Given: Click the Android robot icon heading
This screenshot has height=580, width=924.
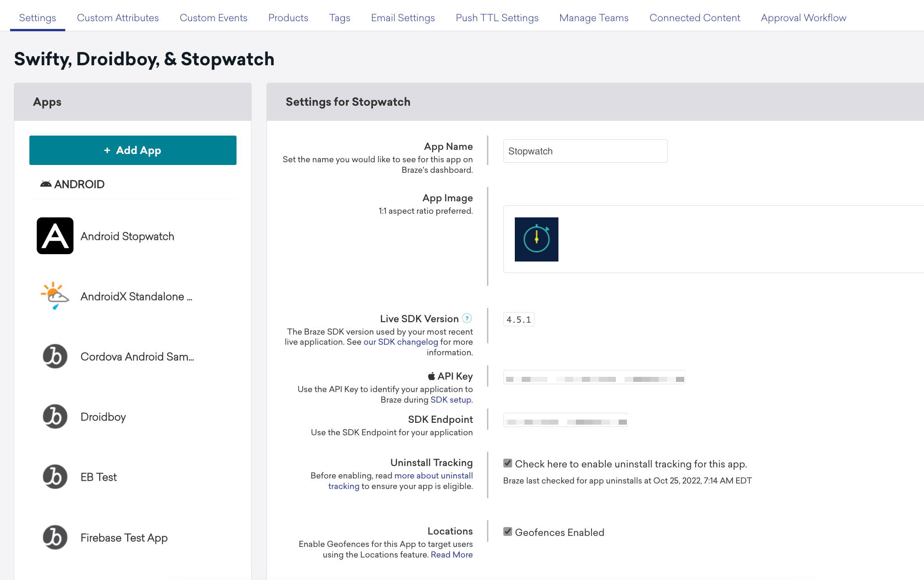Looking at the screenshot, I should click(46, 184).
